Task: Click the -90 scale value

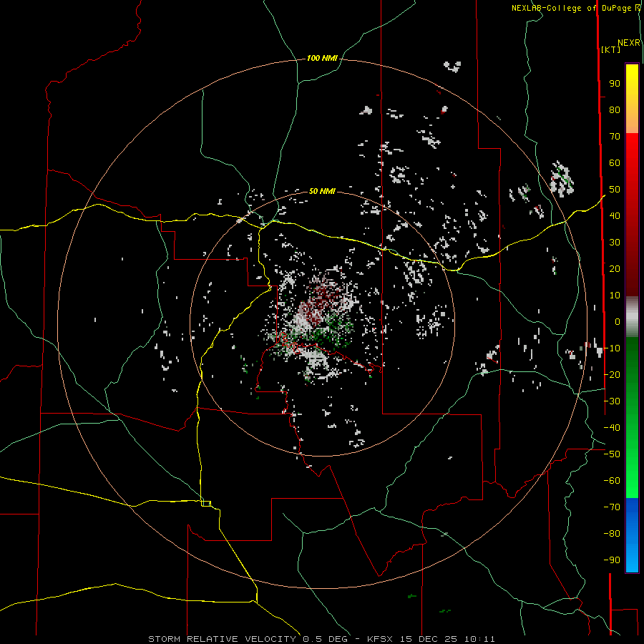Action: (612, 560)
